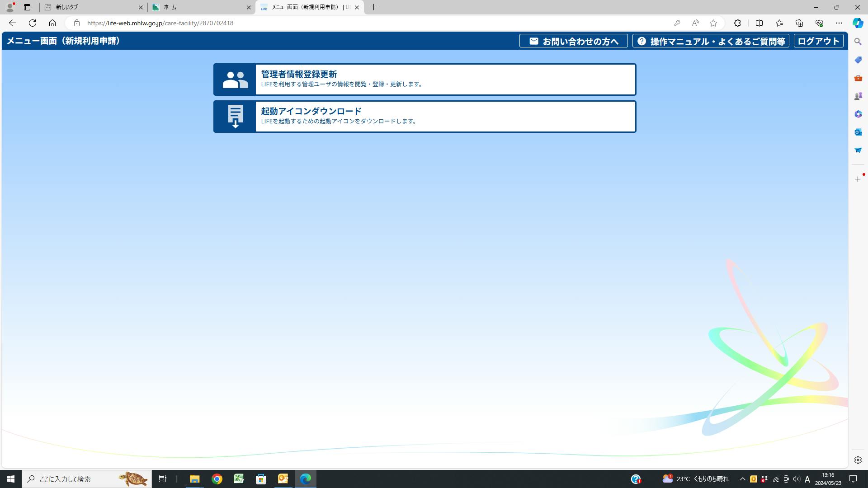Open 管理者情報登録更新 menu entry
Screen dimensions: 868x488
click(x=445, y=80)
